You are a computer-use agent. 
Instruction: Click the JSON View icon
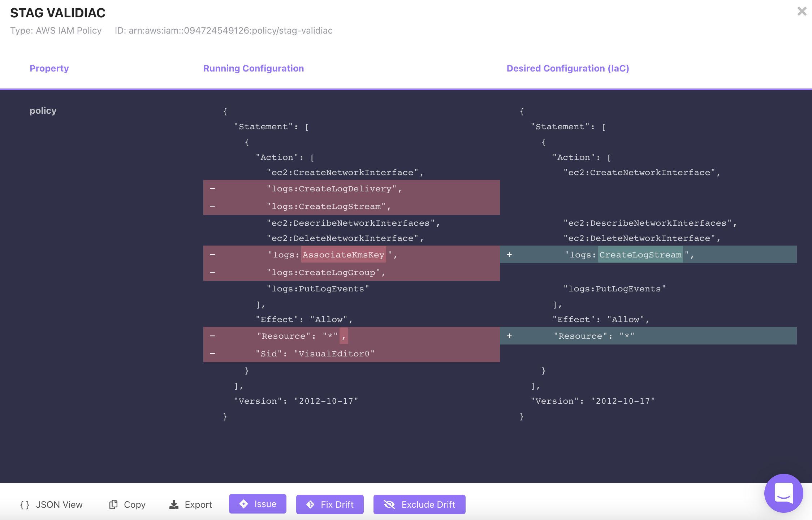point(26,504)
